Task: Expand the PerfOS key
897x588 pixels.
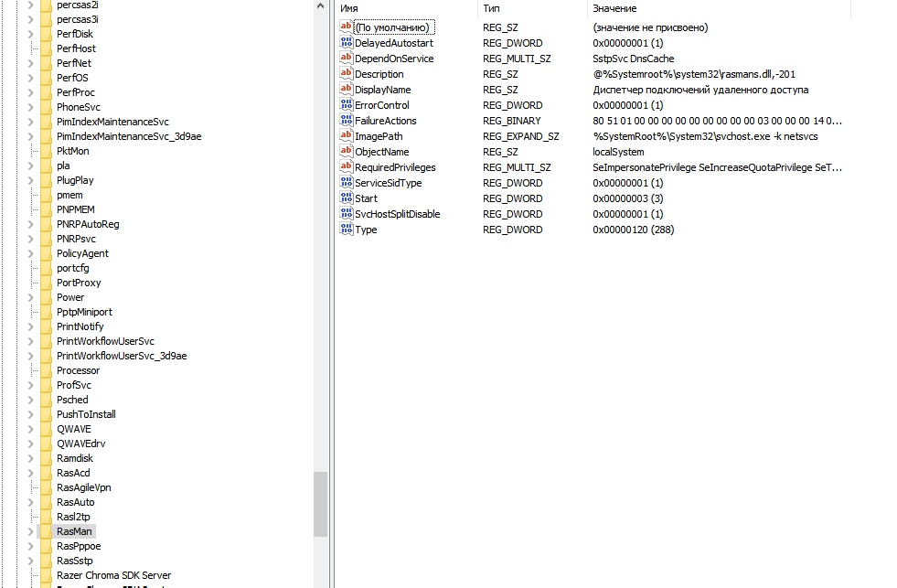Action: click(x=31, y=78)
